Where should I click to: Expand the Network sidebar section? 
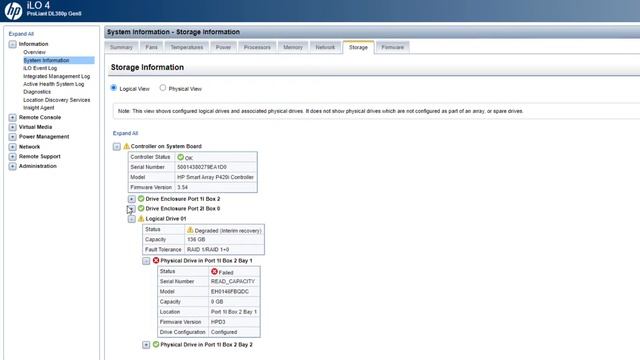(13, 147)
